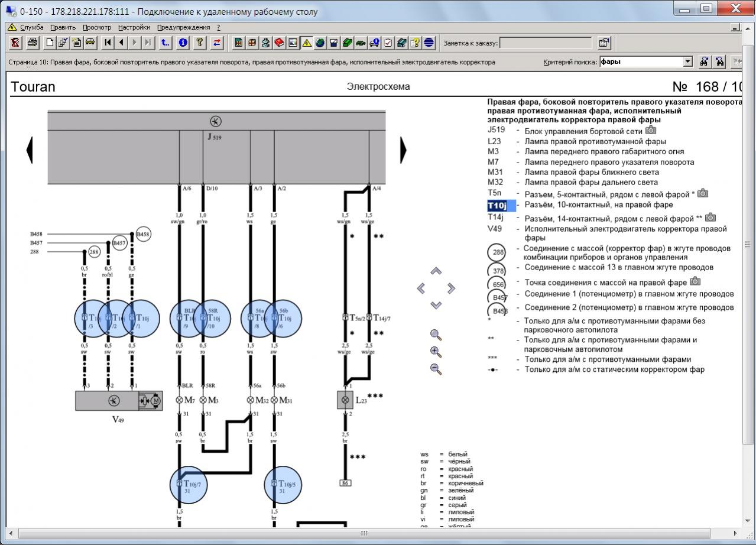Click the horizontal scrollbar at the bottom
This screenshot has width=756, height=545.
click(x=364, y=533)
